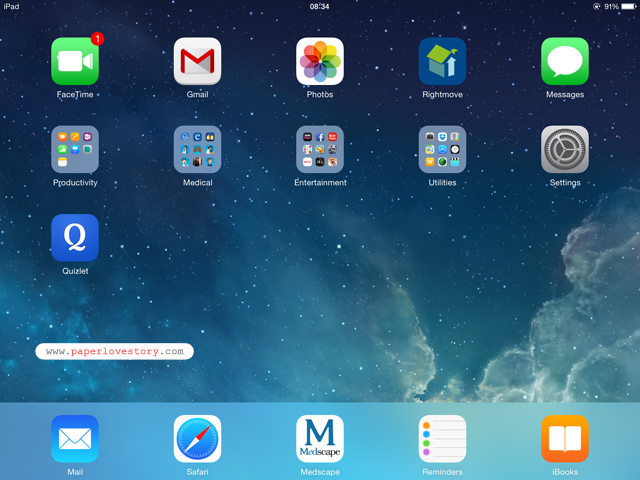Open Medscape in the dock
Image resolution: width=640 pixels, height=480 pixels.
point(320,439)
